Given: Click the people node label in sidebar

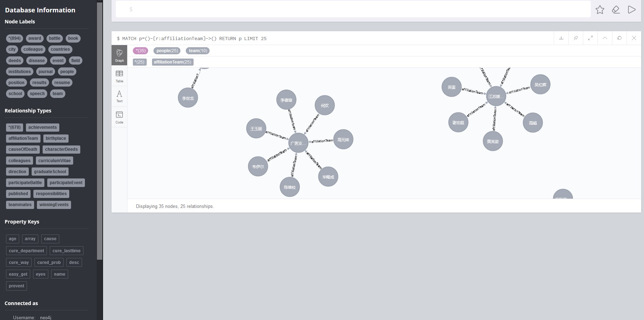Looking at the screenshot, I should click(67, 72).
